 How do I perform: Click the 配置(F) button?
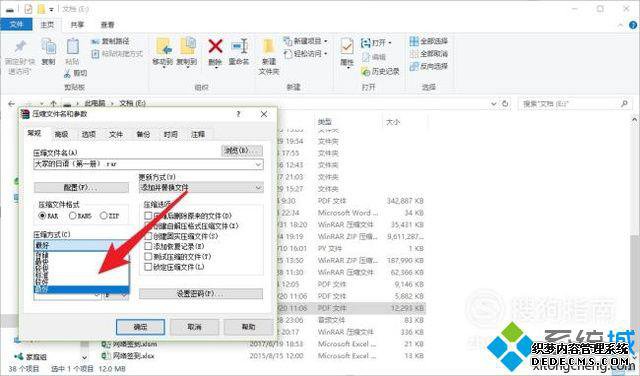(81, 187)
